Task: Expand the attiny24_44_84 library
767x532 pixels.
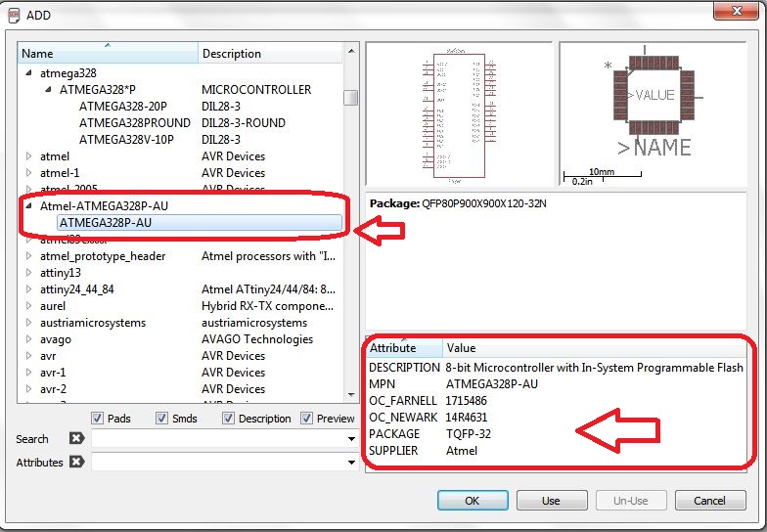Action: pyautogui.click(x=29, y=289)
